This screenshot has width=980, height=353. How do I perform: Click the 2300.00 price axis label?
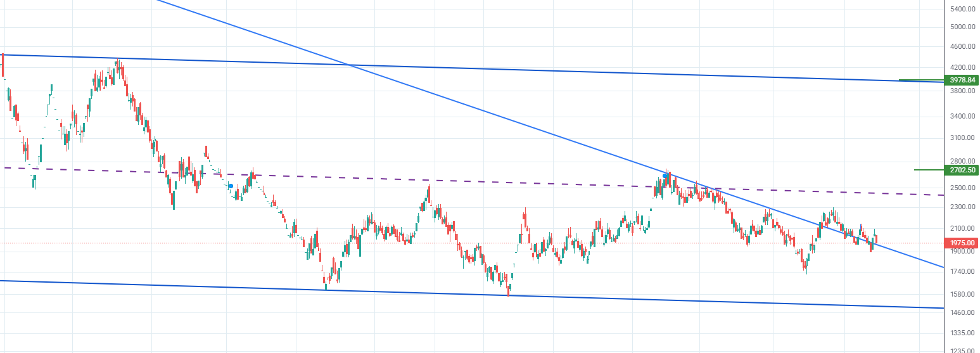pos(962,207)
